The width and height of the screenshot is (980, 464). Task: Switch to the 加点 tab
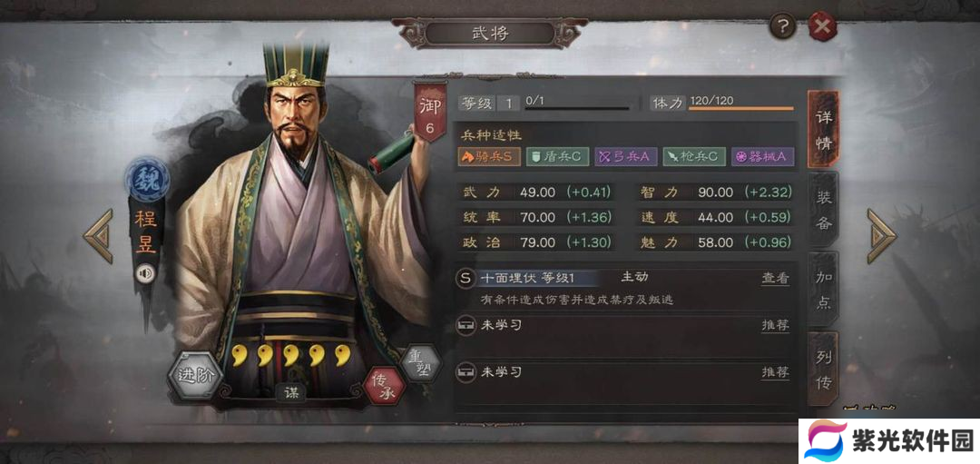coord(823,290)
